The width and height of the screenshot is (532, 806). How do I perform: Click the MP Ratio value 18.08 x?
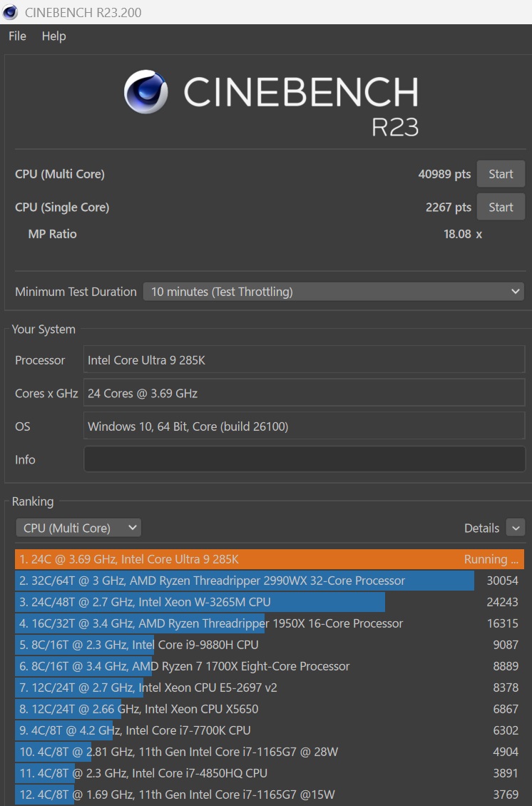point(463,234)
